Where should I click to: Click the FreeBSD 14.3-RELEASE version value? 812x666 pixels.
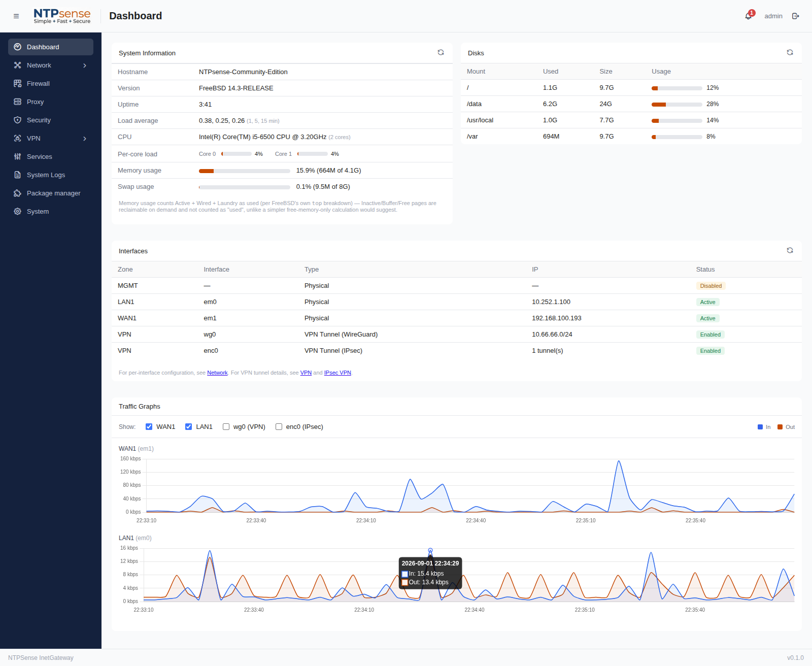click(236, 88)
